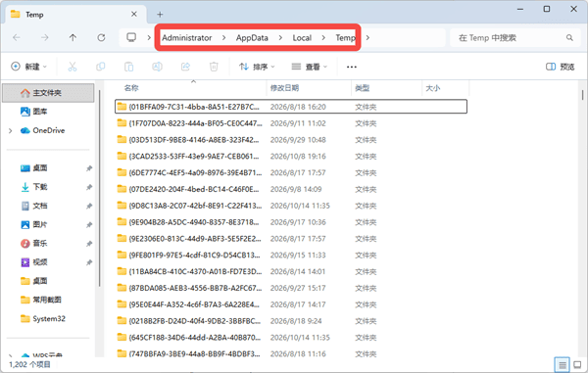
Task: Click the Rename icon in toolbar
Action: click(157, 67)
